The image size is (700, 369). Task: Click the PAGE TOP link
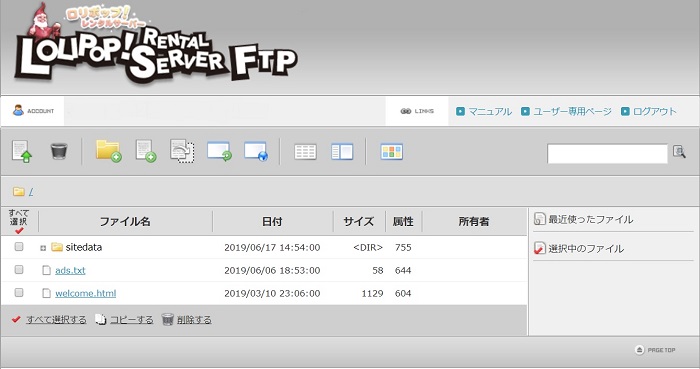pyautogui.click(x=661, y=350)
